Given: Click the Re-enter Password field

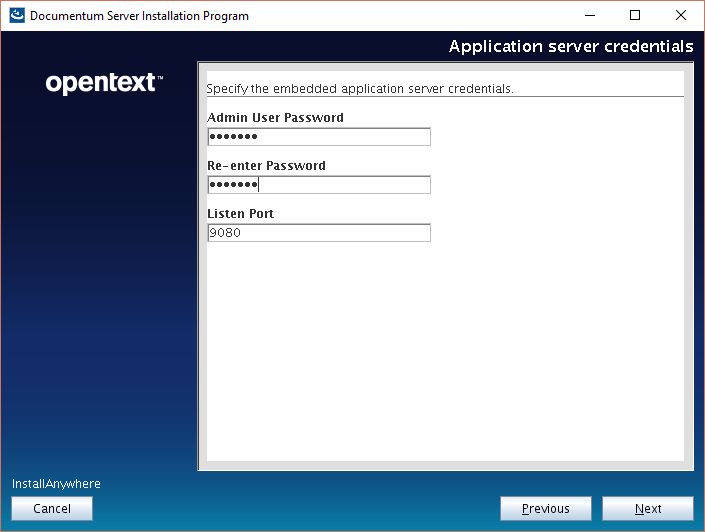Looking at the screenshot, I should coord(318,185).
